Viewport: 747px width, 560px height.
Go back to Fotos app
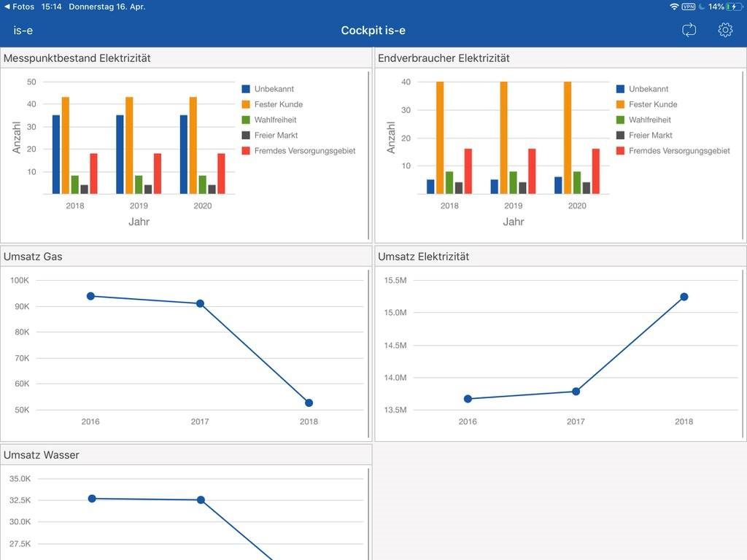(x=19, y=7)
